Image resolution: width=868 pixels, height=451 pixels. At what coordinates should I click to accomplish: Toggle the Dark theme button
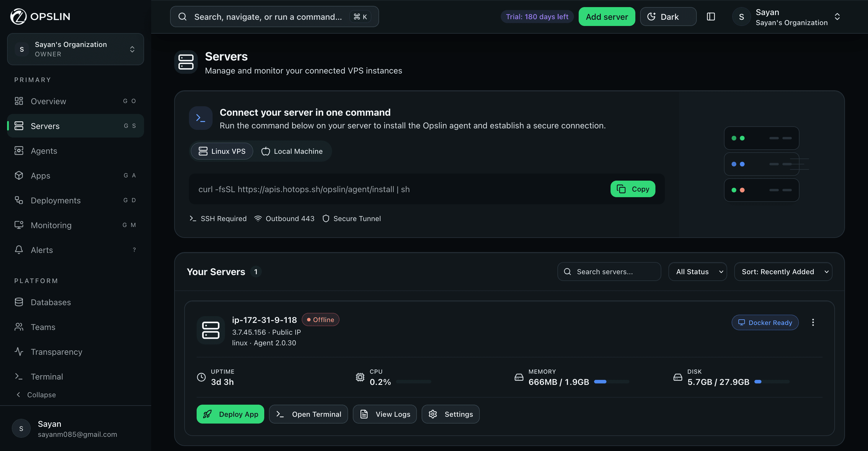click(x=668, y=17)
